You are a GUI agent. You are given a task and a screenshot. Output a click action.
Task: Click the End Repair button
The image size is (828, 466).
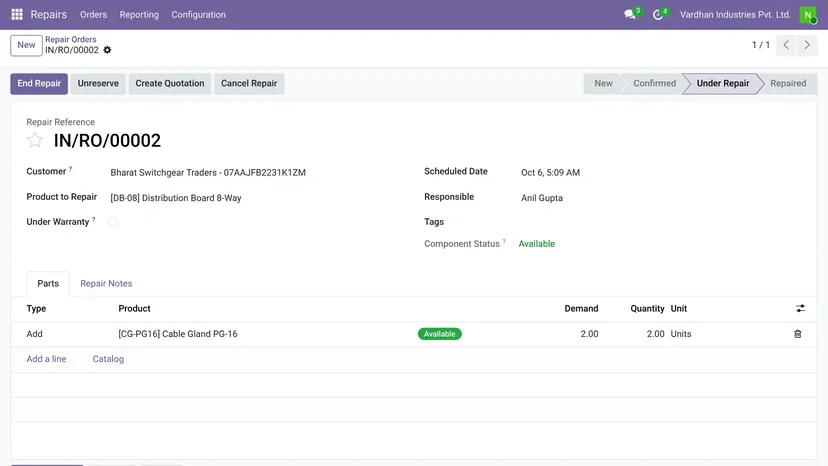(x=39, y=83)
